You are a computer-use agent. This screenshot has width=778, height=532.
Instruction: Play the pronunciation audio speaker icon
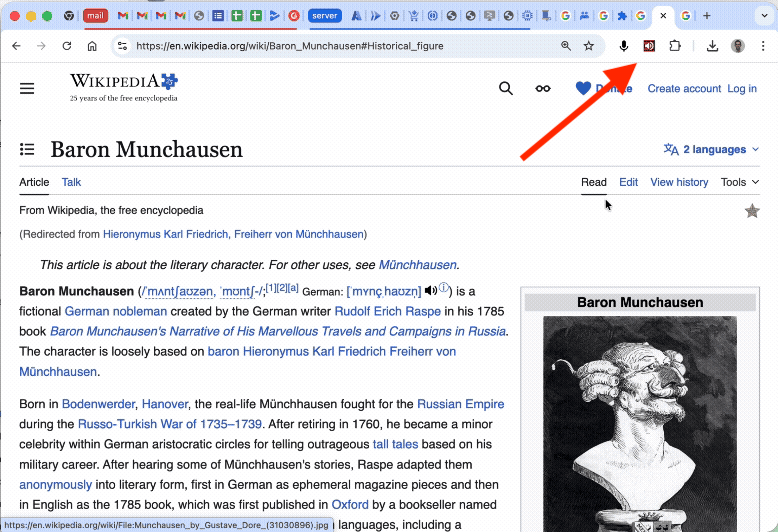(430, 291)
